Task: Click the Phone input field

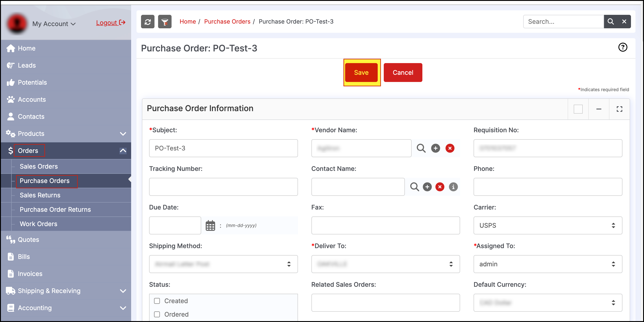Action: pos(548,187)
